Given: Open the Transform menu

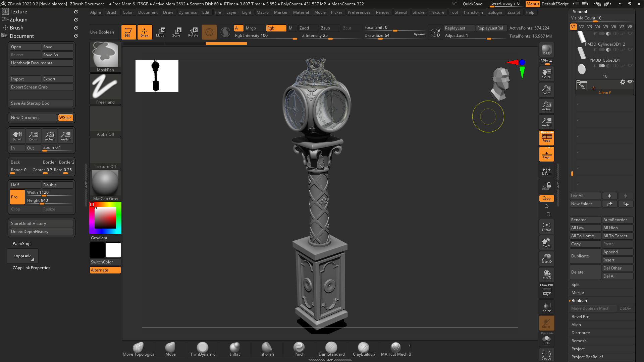Looking at the screenshot, I should [473, 12].
